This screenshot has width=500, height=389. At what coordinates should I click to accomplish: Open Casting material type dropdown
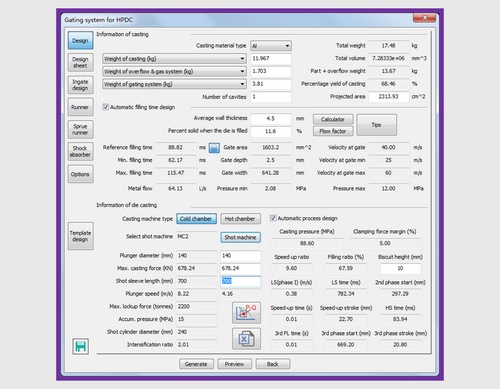pos(271,46)
